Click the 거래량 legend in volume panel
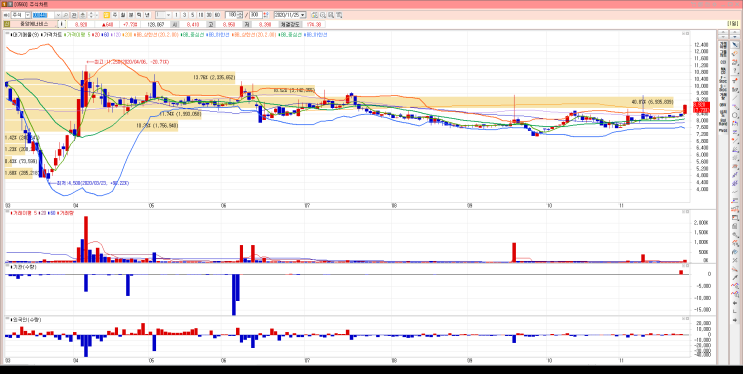 click(x=64, y=214)
